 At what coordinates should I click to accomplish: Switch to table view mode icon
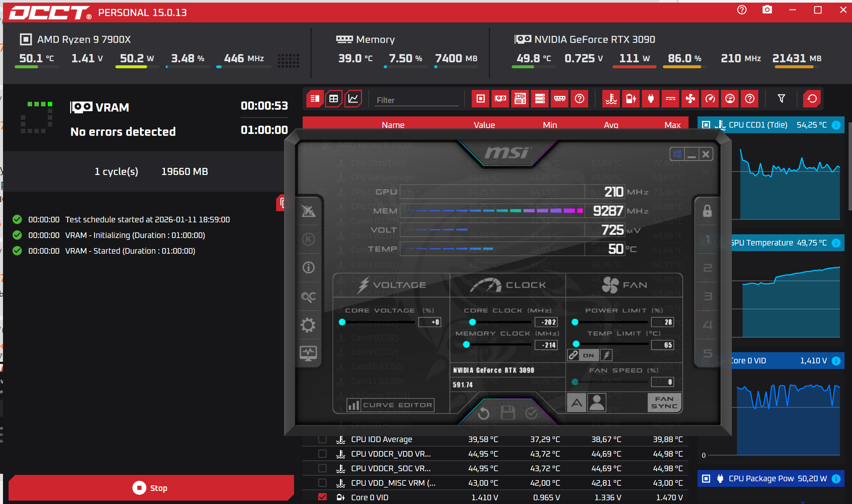[x=333, y=99]
